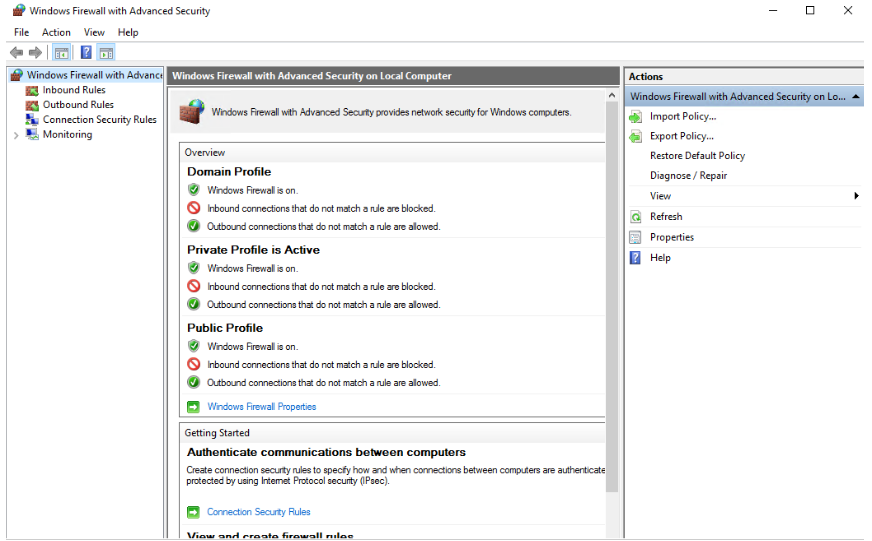This screenshot has width=872, height=541.
Task: Select the Outbound Rules icon in tree
Action: click(x=33, y=105)
